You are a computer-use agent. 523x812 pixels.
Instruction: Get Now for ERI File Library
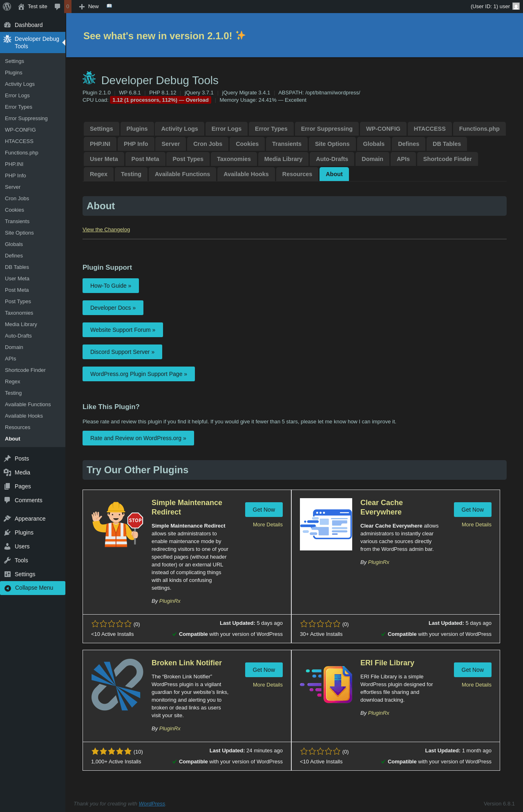tap(473, 670)
